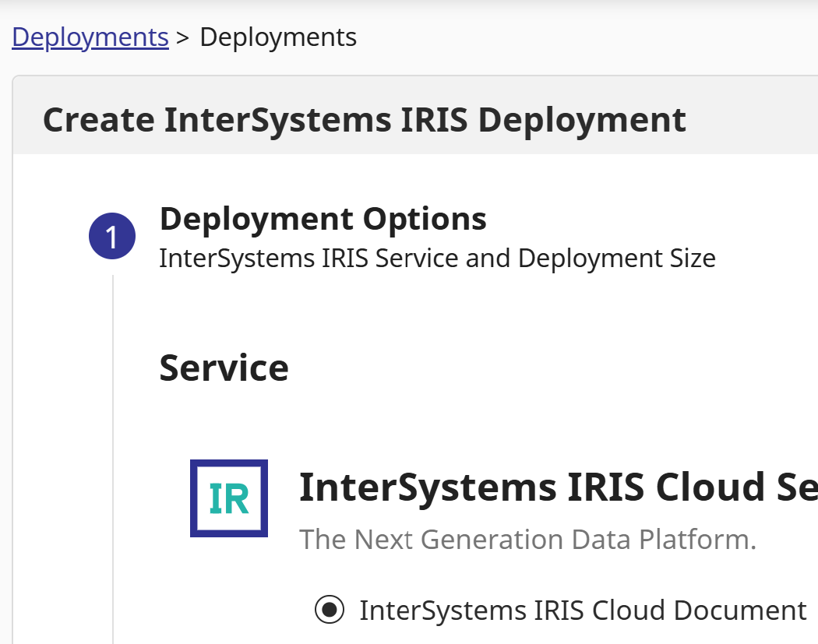Click the breadcrumb separator arrow
Image resolution: width=818 pixels, height=644 pixels.
pos(184,37)
